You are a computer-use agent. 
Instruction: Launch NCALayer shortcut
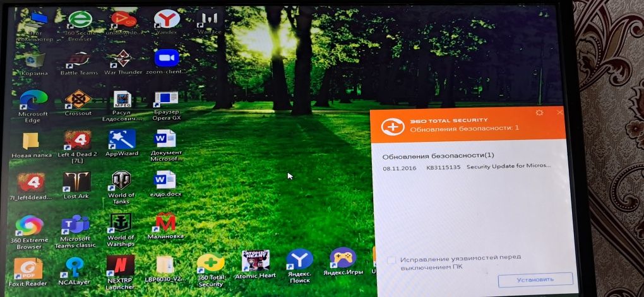pyautogui.click(x=75, y=271)
